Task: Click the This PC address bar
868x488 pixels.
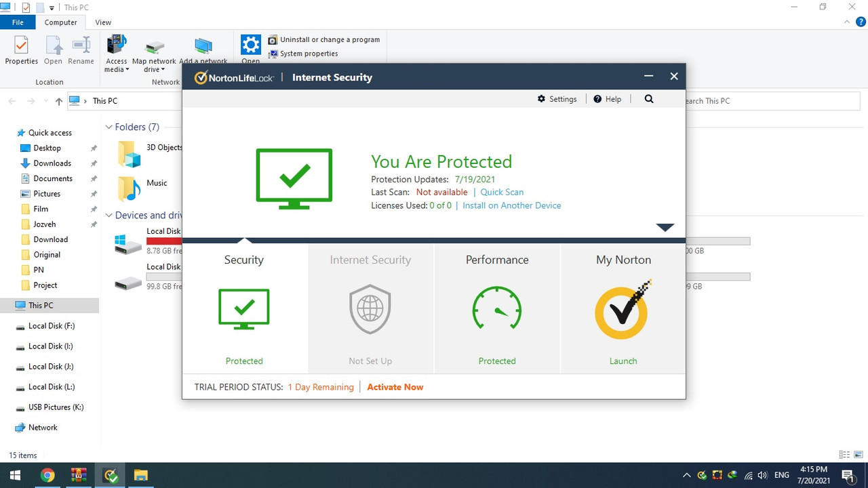Action: [x=125, y=101]
